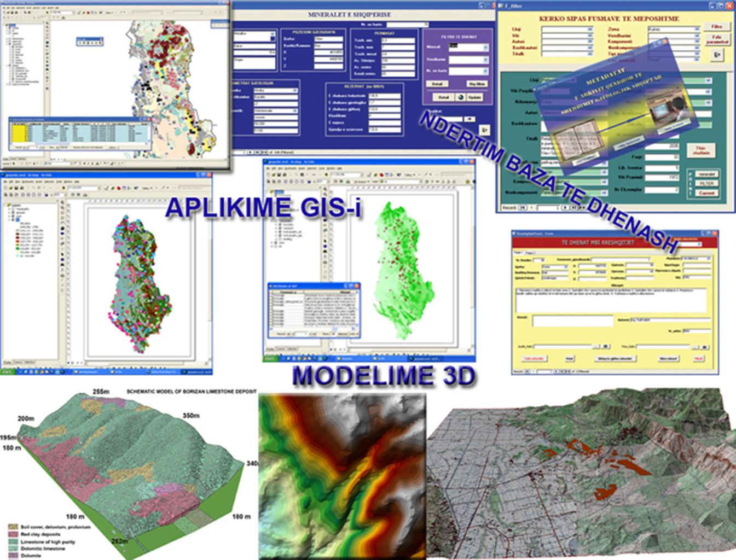
Task: Open File menu in green-map ArcMap window
Action: 268,168
